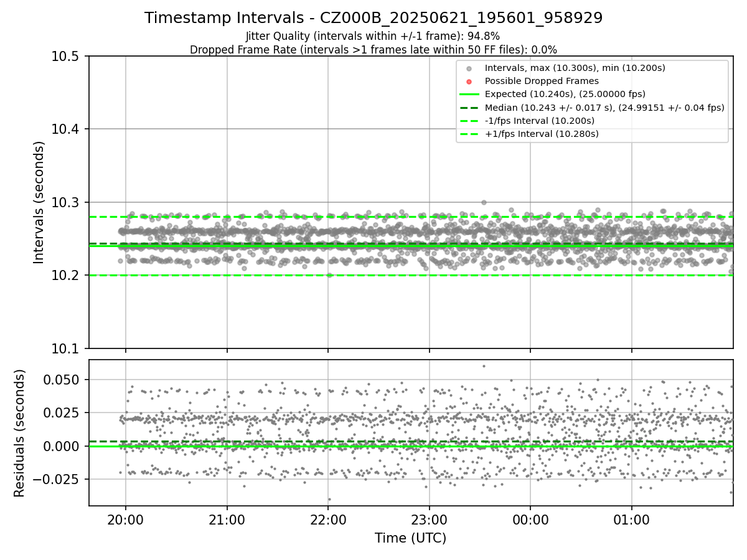Click the dark green dashed 'Median' legend line sample
This screenshot has height=560, width=747.
[469, 108]
